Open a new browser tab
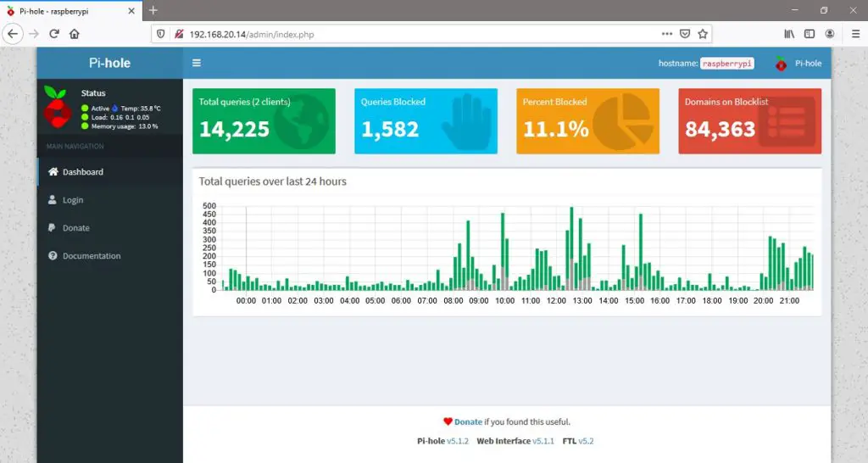 153,10
